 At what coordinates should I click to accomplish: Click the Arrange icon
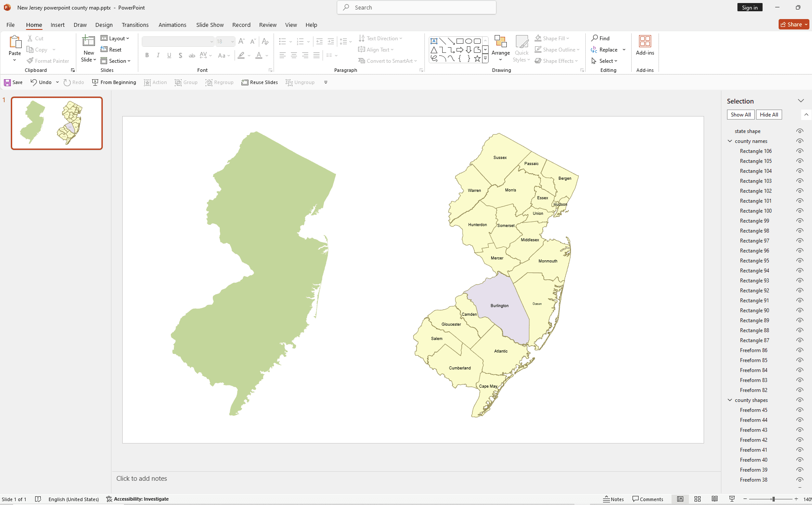(x=501, y=42)
